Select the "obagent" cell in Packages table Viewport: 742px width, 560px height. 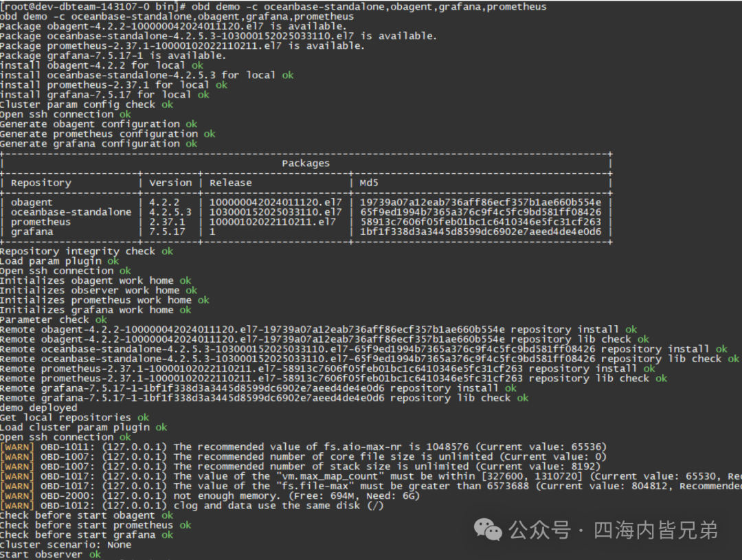pos(32,202)
